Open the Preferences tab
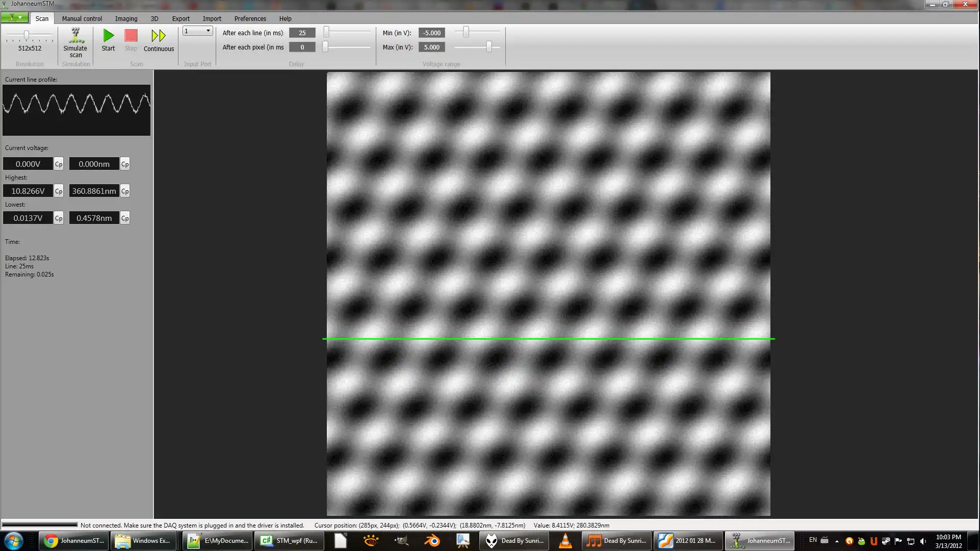The image size is (980, 551). click(x=250, y=18)
